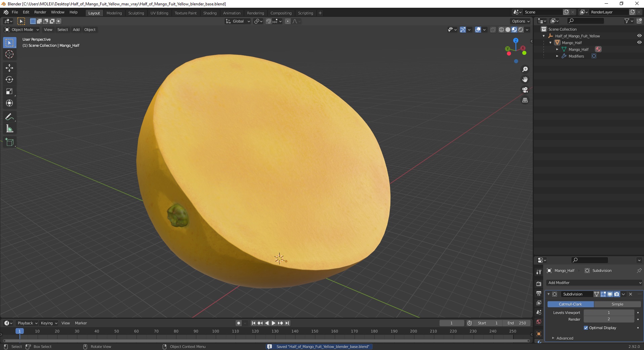Activate the Transform tool
Screen dimensions: 644x350
[9, 103]
